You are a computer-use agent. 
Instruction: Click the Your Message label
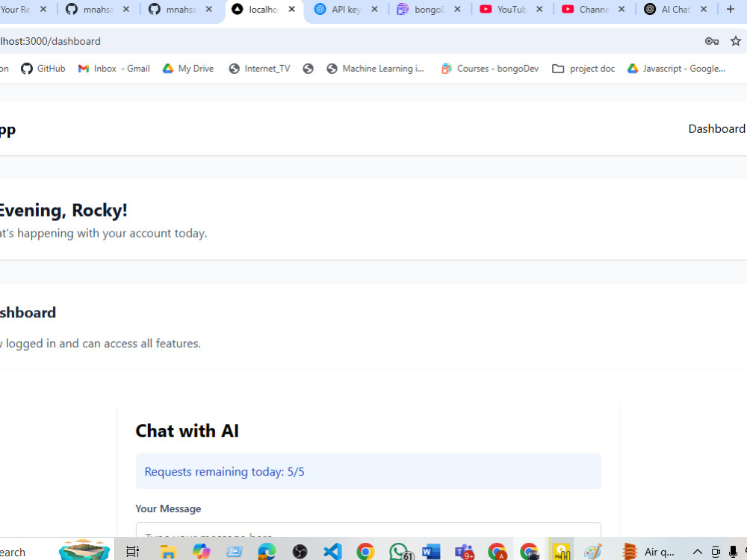(x=168, y=508)
